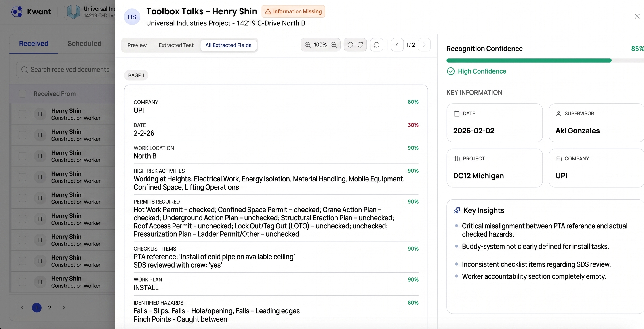644x329 pixels.
Task: Select page 2 in the received list pagination
Action: click(x=50, y=308)
